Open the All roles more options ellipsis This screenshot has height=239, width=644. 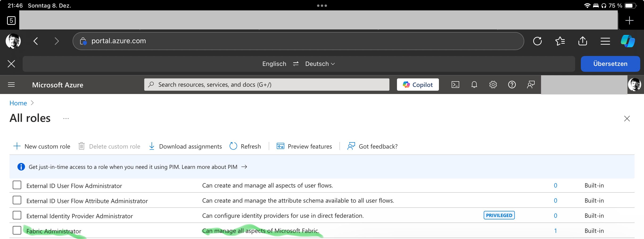click(x=66, y=119)
